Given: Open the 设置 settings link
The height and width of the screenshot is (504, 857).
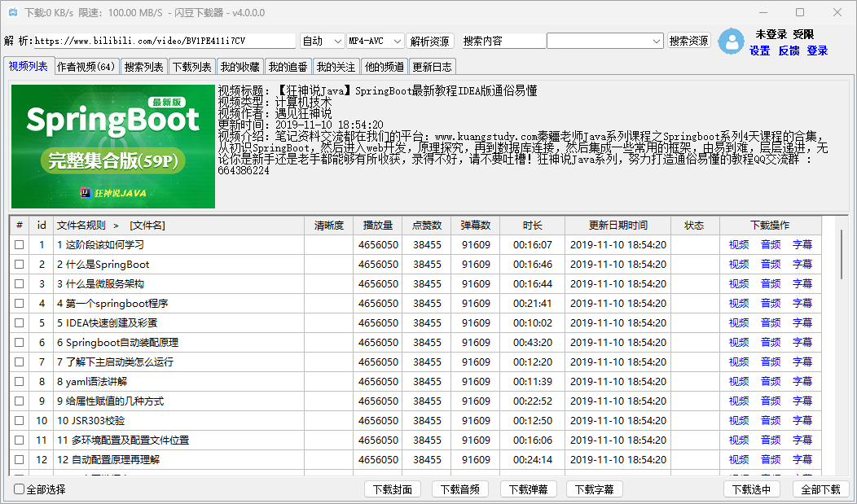Looking at the screenshot, I should [760, 50].
